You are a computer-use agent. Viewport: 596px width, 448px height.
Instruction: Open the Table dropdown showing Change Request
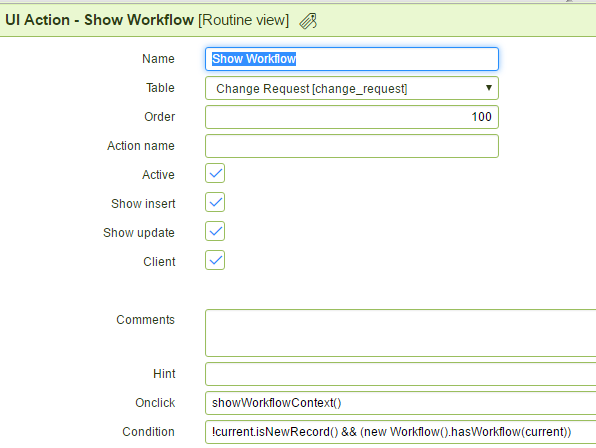pos(352,88)
